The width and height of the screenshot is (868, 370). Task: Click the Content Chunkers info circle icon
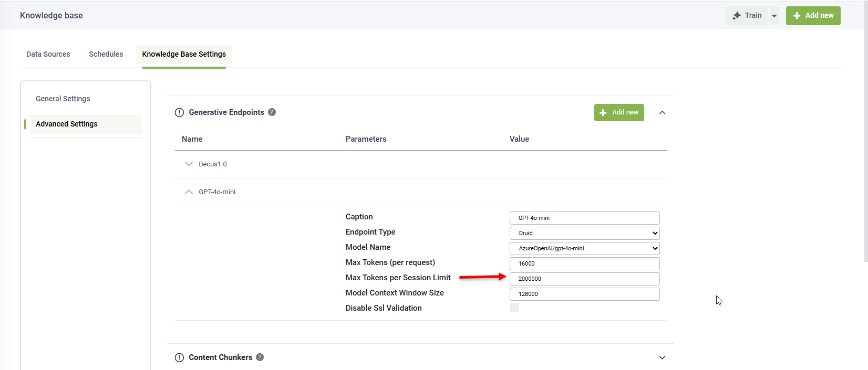click(x=179, y=357)
